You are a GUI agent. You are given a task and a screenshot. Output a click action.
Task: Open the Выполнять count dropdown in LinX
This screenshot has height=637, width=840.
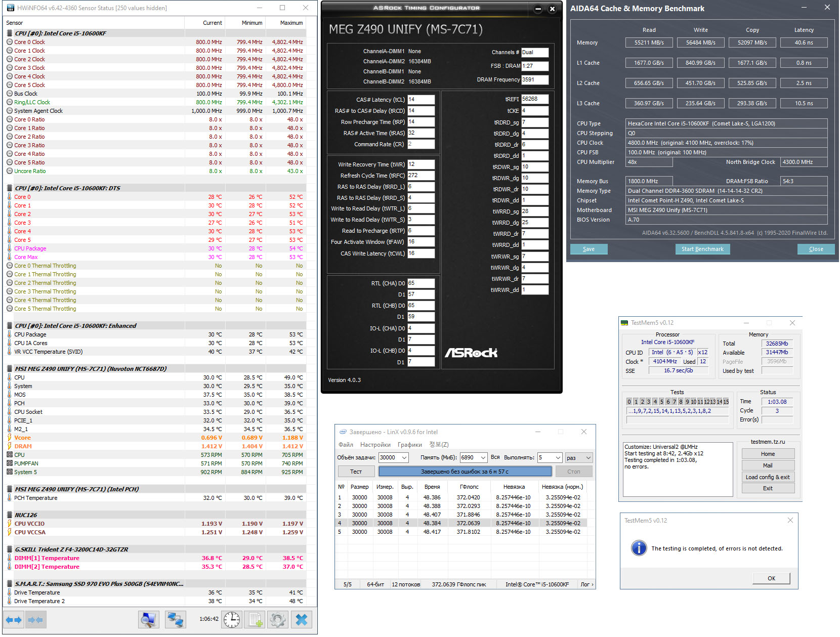[558, 458]
